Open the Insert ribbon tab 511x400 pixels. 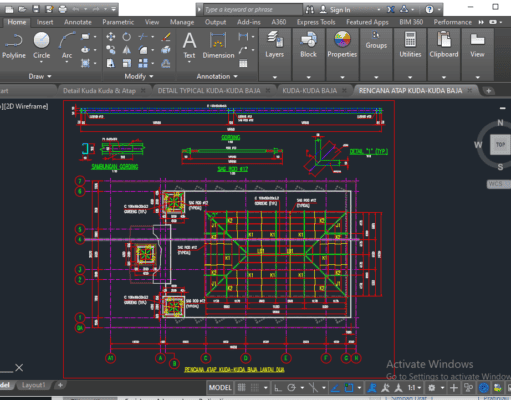click(45, 22)
